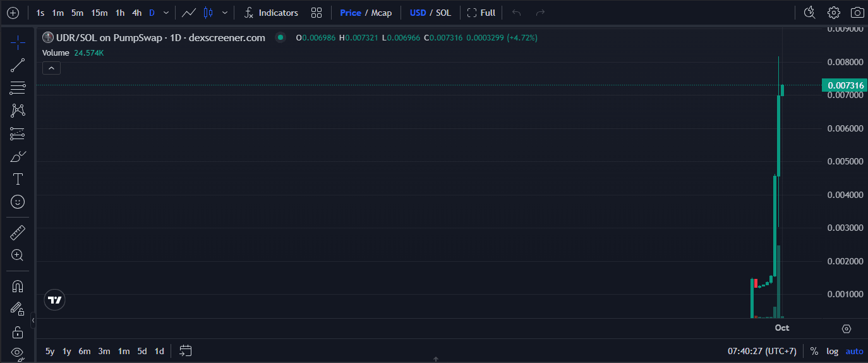Collapse the left drawing toolbar handle

[33, 322]
